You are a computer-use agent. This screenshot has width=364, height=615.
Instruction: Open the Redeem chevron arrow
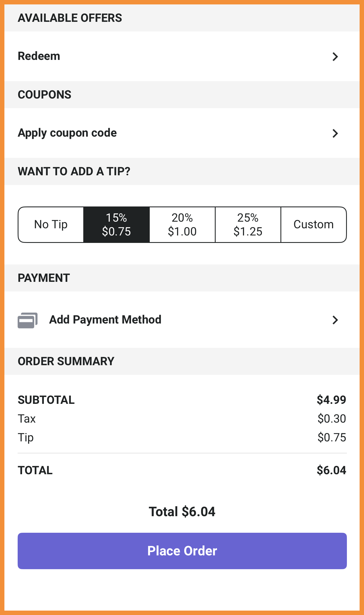coord(335,57)
